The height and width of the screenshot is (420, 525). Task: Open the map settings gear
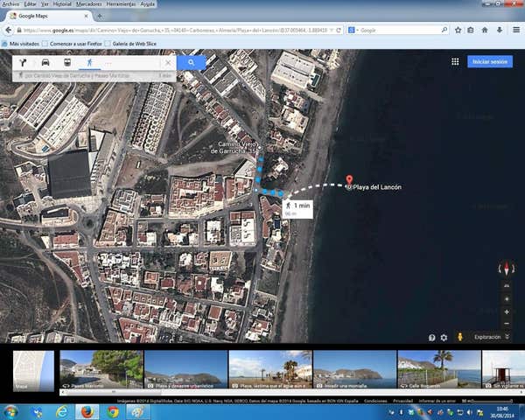[x=444, y=337]
